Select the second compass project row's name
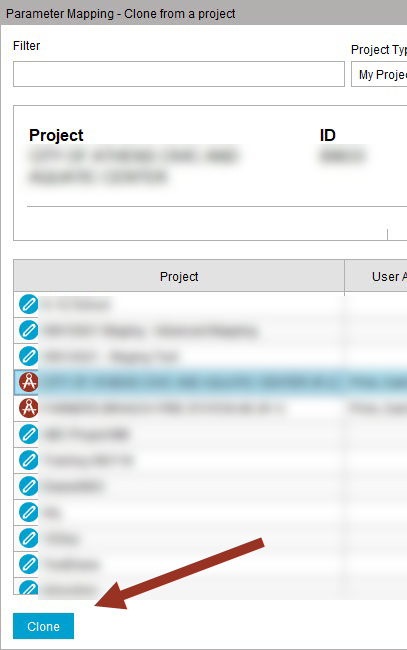This screenshot has width=407, height=650. [164, 408]
